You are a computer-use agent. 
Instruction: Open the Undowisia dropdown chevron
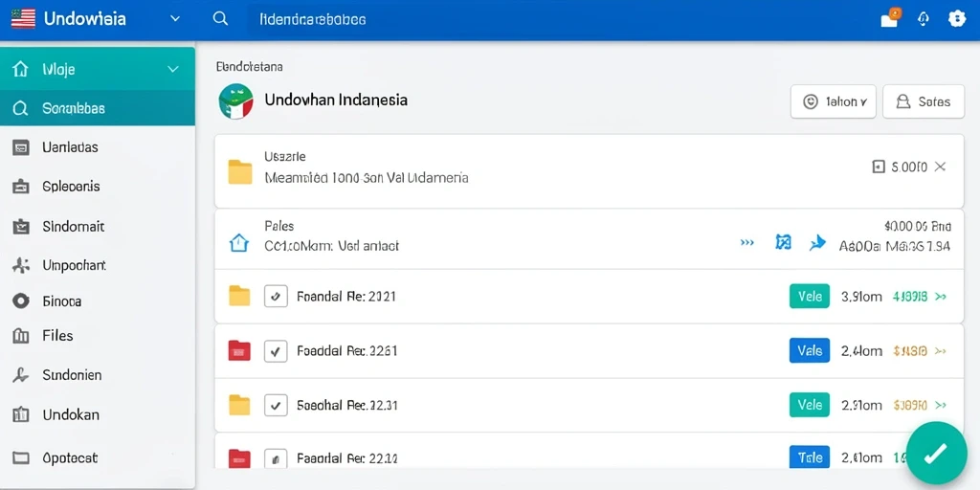[x=175, y=19]
